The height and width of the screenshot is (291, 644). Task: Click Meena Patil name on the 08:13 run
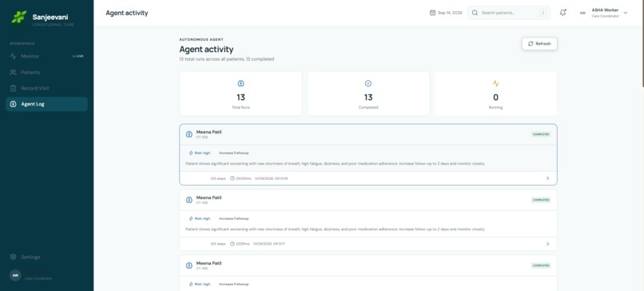209,197
